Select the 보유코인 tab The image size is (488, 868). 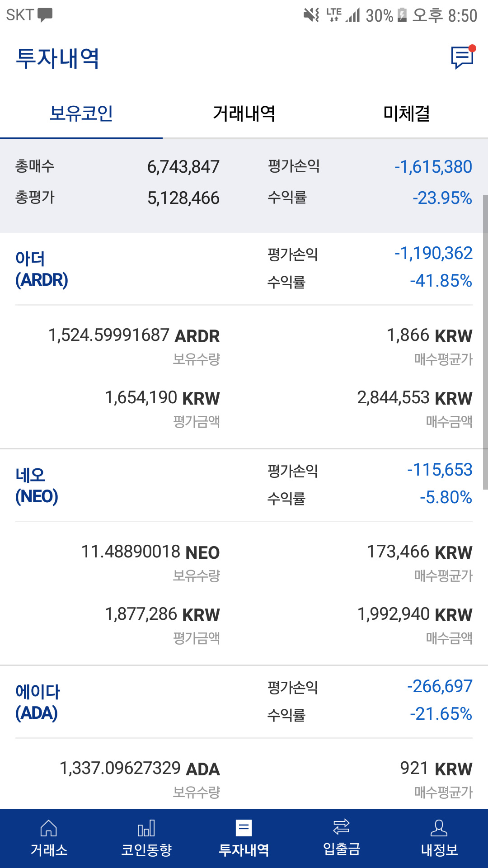[x=81, y=113]
